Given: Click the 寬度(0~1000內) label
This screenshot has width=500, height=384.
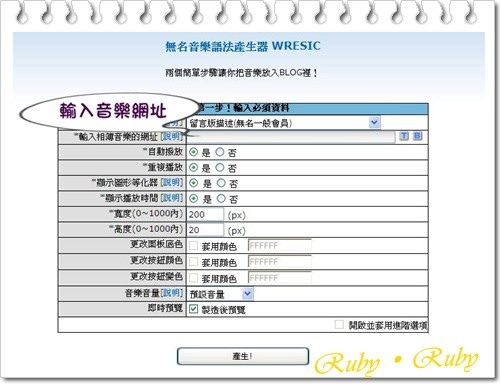Looking at the screenshot, I should coord(146,213).
